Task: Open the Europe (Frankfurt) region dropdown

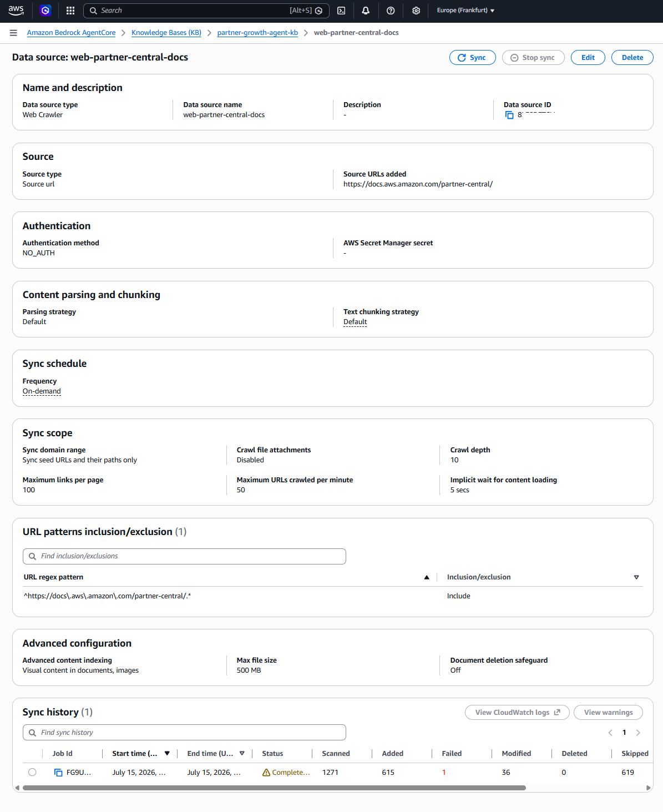Action: 465,11
